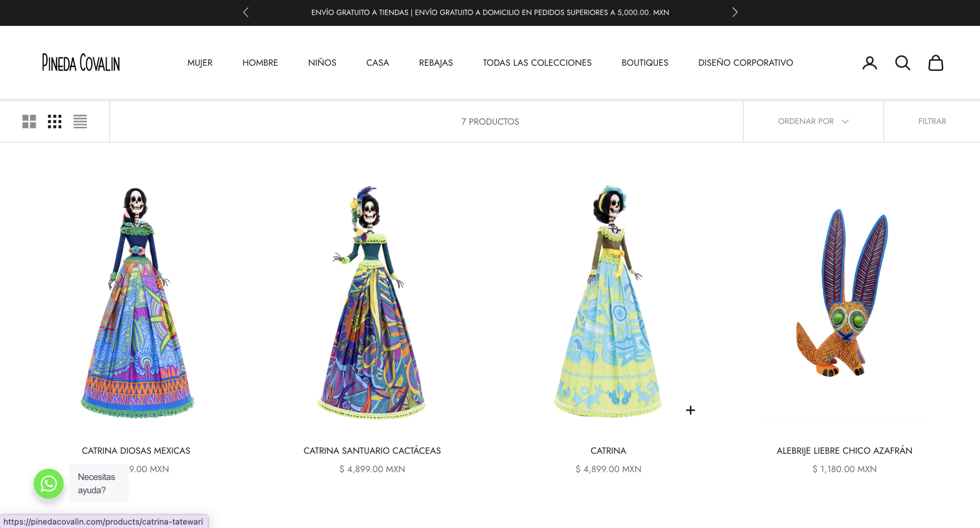This screenshot has width=980, height=528.
Task: Click the WhatsApp help chat icon
Action: tap(49, 484)
